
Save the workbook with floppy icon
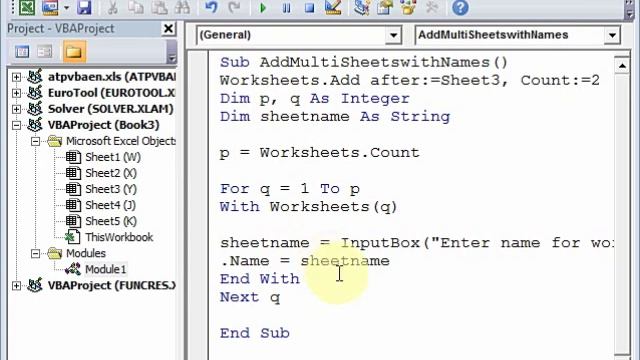tap(84, 7)
